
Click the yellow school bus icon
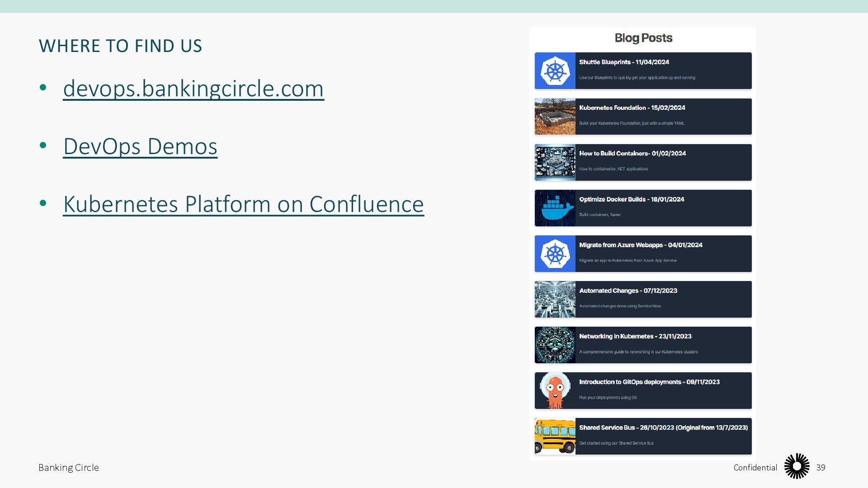[555, 436]
